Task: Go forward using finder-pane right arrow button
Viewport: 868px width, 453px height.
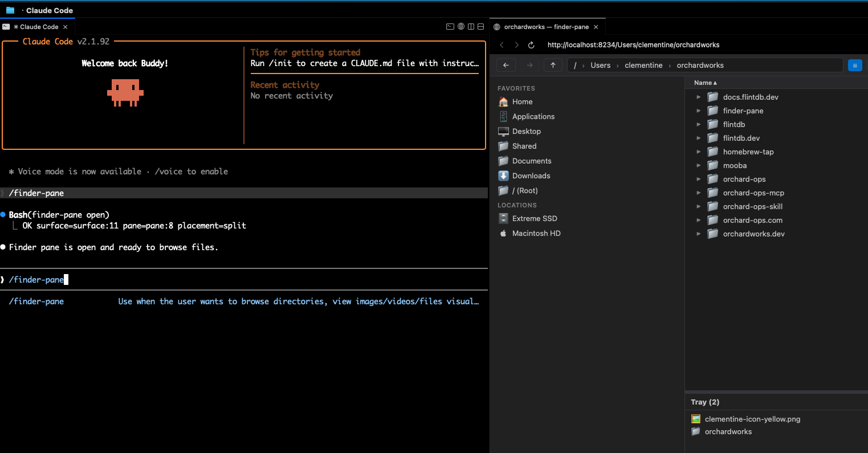Action: [x=529, y=65]
